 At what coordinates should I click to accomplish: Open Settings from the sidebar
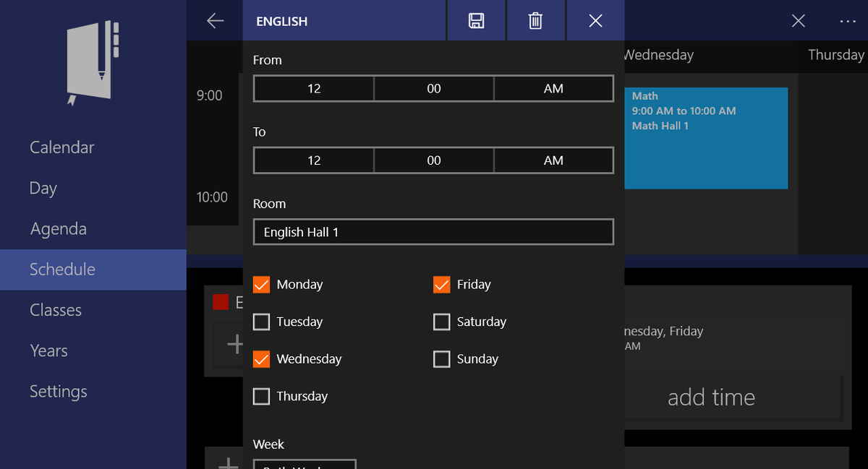point(58,391)
